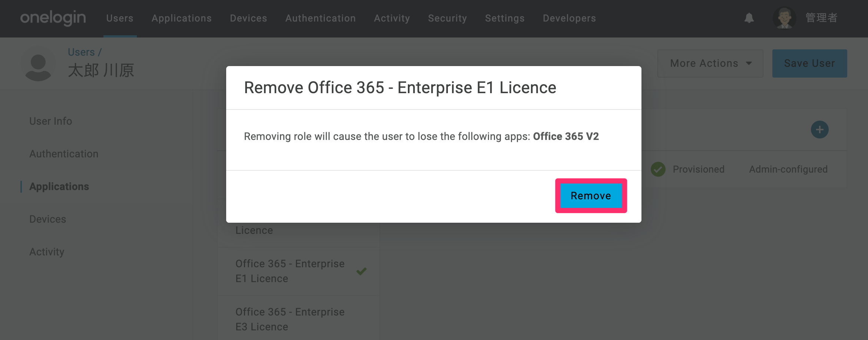Image resolution: width=868 pixels, height=340 pixels.
Task: Open the Applications top navigation menu
Action: tap(182, 18)
